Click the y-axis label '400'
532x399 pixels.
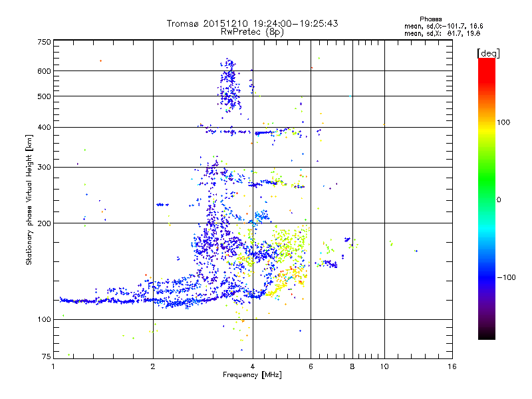(x=44, y=128)
